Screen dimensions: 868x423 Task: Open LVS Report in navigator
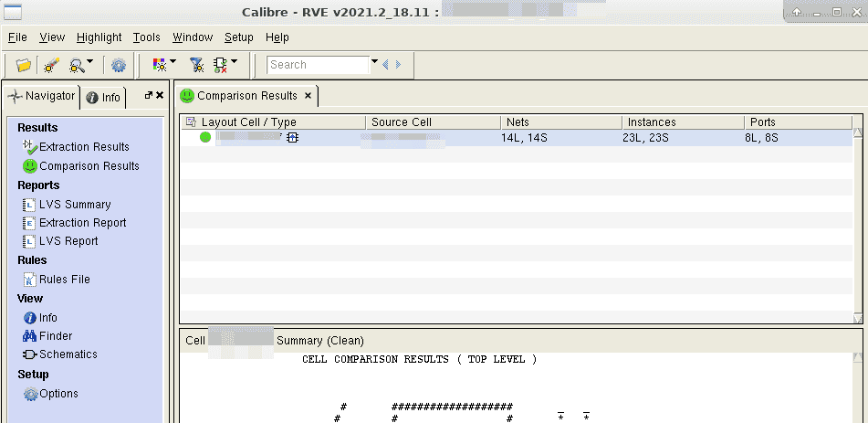(x=68, y=241)
